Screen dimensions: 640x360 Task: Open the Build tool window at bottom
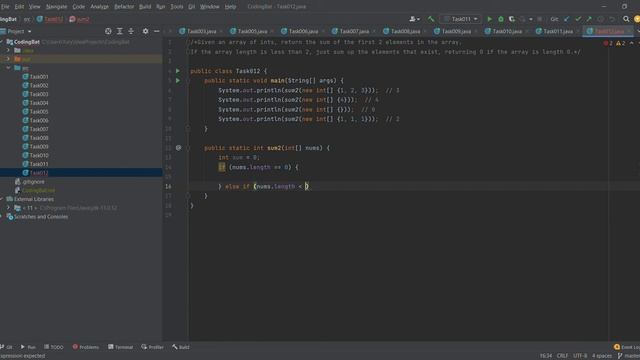(x=181, y=347)
